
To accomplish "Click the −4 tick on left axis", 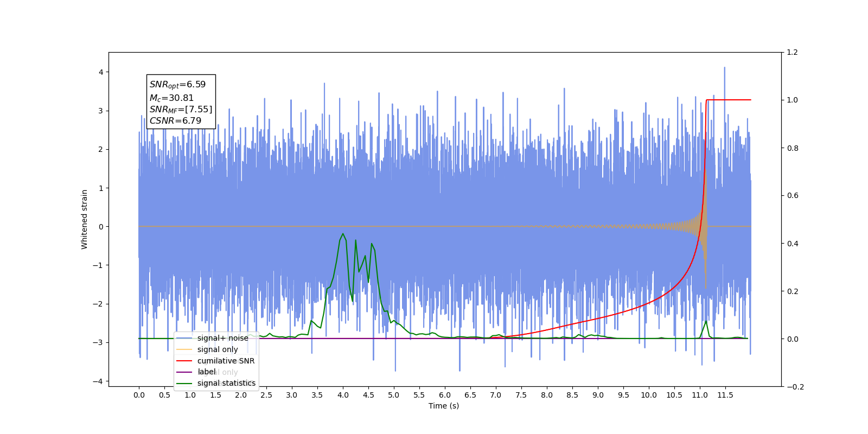I will [99, 381].
